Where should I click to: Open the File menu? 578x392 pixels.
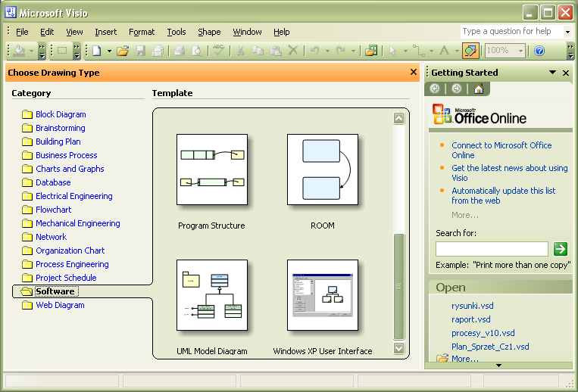click(22, 32)
